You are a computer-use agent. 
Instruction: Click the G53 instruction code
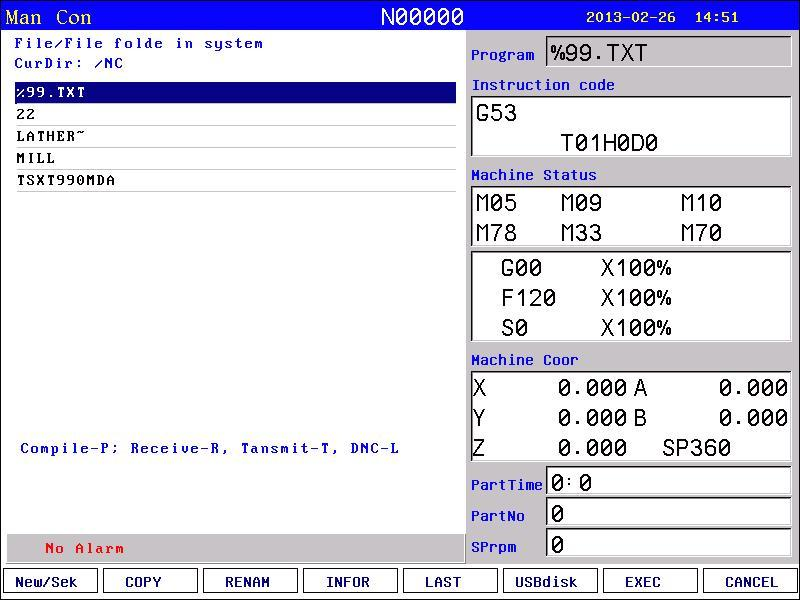coord(496,113)
